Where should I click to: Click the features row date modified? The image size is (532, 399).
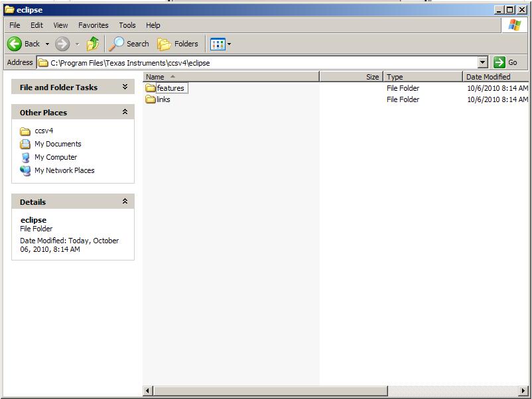(x=498, y=88)
